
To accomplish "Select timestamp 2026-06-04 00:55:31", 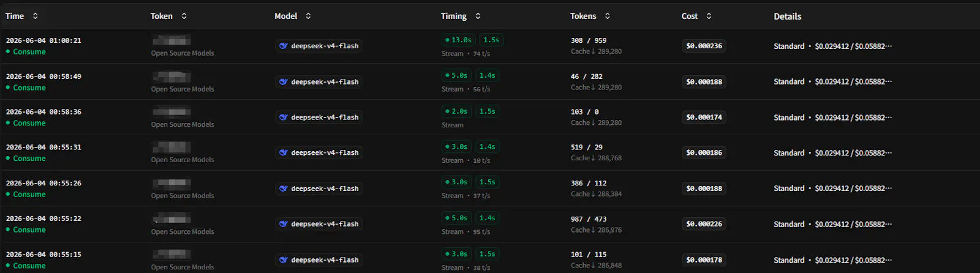I will (43, 148).
